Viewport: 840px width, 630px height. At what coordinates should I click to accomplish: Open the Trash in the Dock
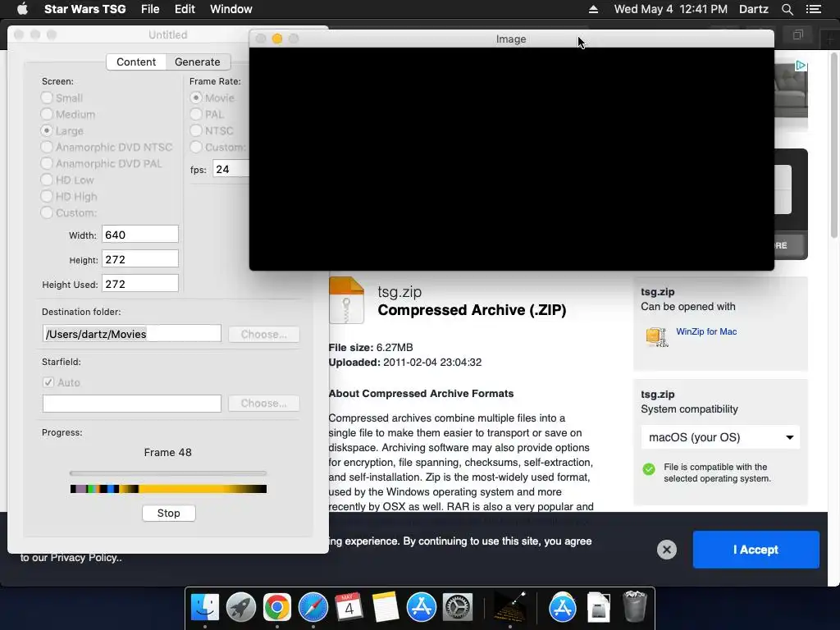[x=635, y=608]
